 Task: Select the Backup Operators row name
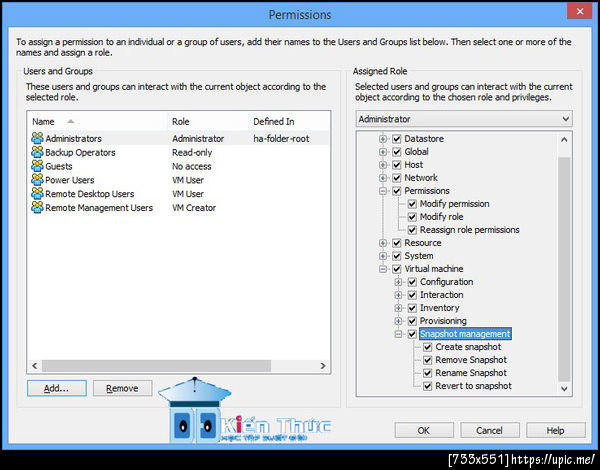[80, 152]
